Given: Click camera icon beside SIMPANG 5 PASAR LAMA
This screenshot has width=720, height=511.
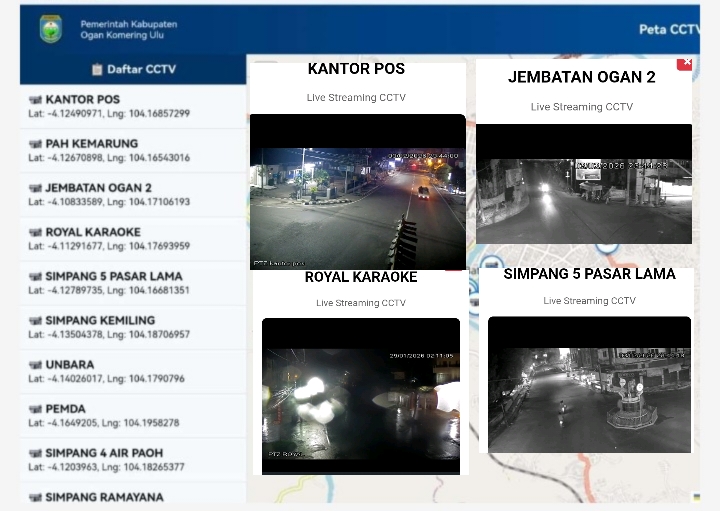Looking at the screenshot, I should [36, 277].
